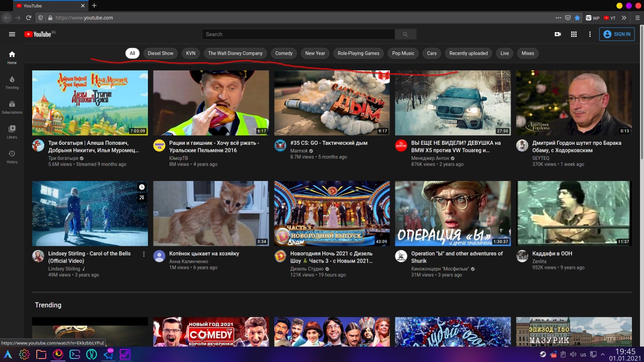The height and width of the screenshot is (362, 644).
Task: Open the taskbar application launcher icon
Action: [8, 354]
